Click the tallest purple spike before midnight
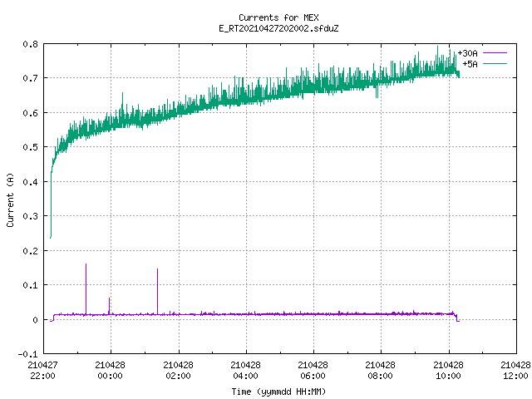Viewport: 532px width, 399px height. (86, 288)
